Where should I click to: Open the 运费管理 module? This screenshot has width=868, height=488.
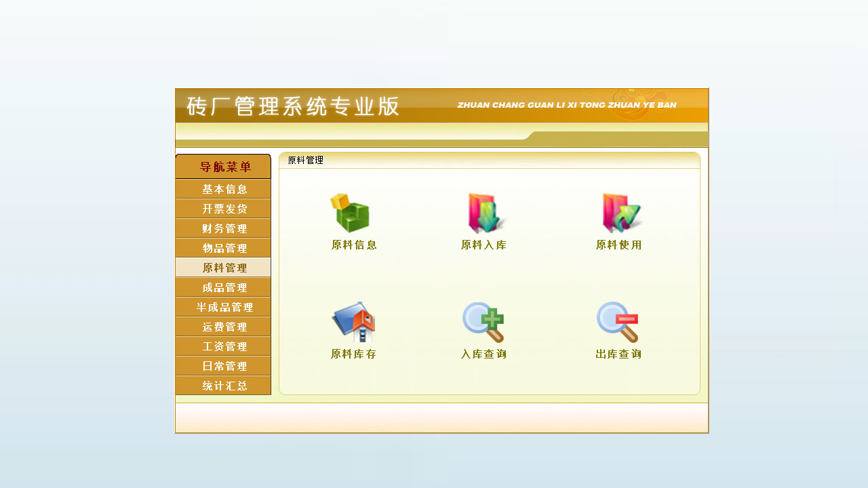coord(223,327)
